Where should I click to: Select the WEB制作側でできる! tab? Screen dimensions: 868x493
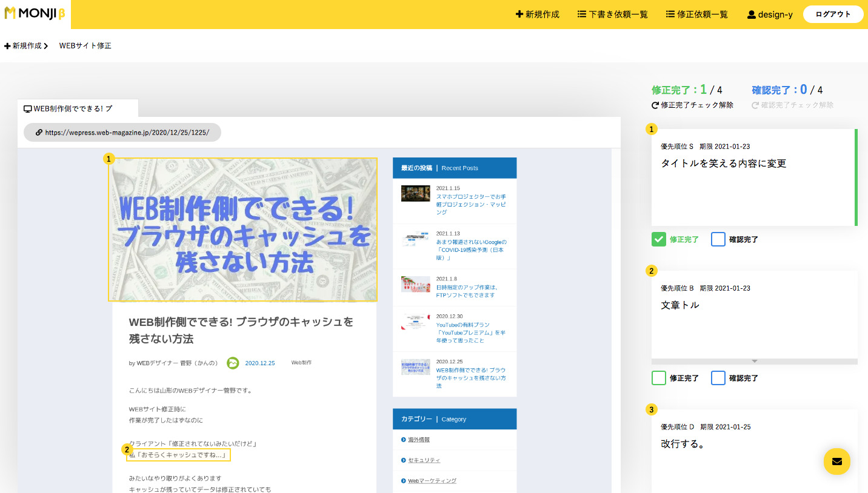click(78, 108)
